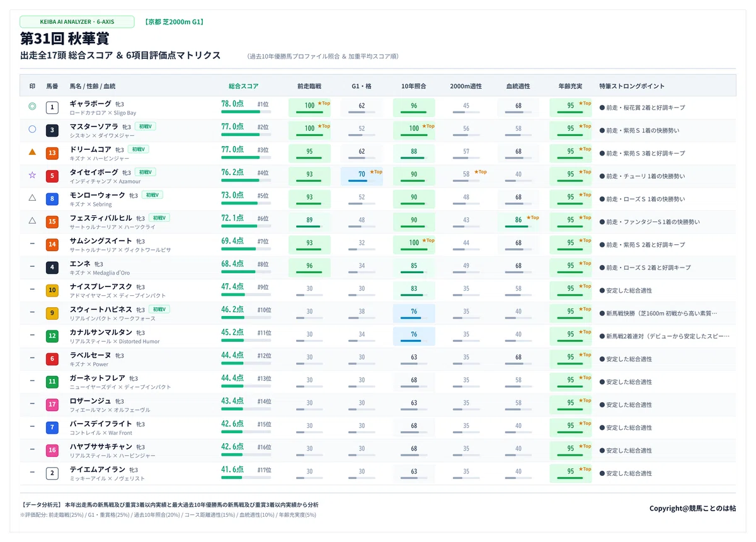This screenshot has width=756, height=542.
Task: Select horse number badge 11 ガーネットフレア
Action: pyautogui.click(x=52, y=381)
